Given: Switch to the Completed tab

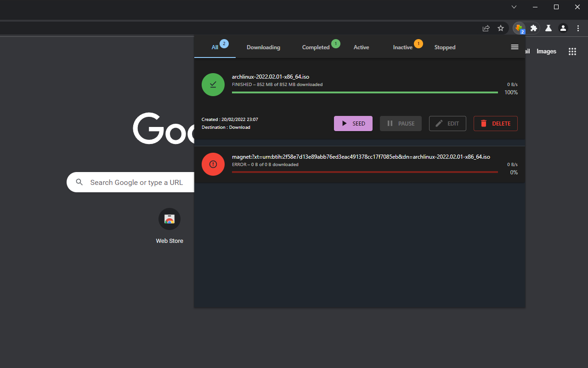Looking at the screenshot, I should (x=316, y=47).
